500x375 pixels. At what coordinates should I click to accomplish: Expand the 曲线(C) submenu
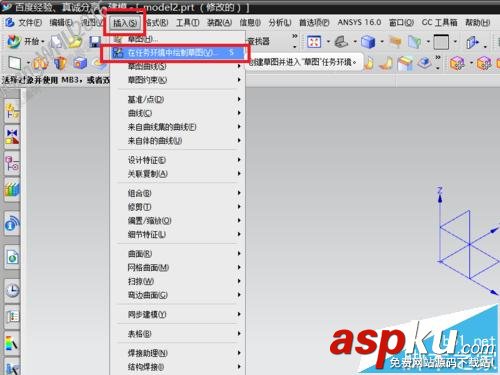(177, 113)
